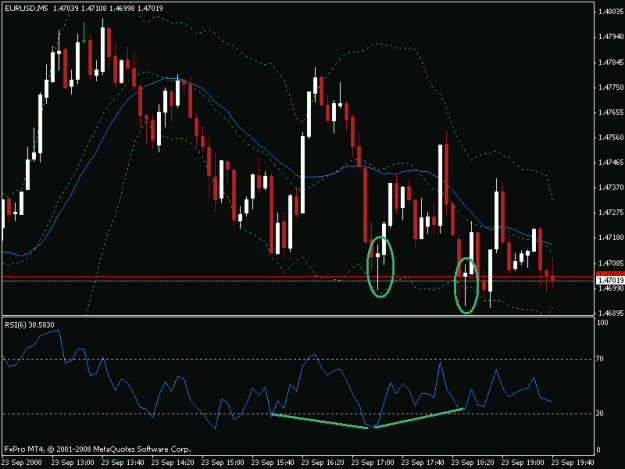This screenshot has width=625, height=469.
Task: Click the 1.46895 price axis label
Action: (x=611, y=313)
